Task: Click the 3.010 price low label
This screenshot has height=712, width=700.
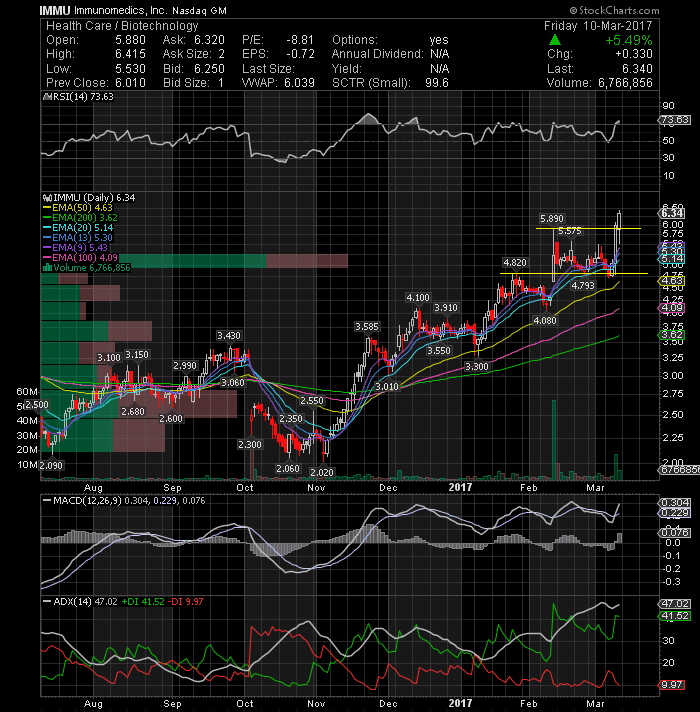Action: [x=387, y=386]
